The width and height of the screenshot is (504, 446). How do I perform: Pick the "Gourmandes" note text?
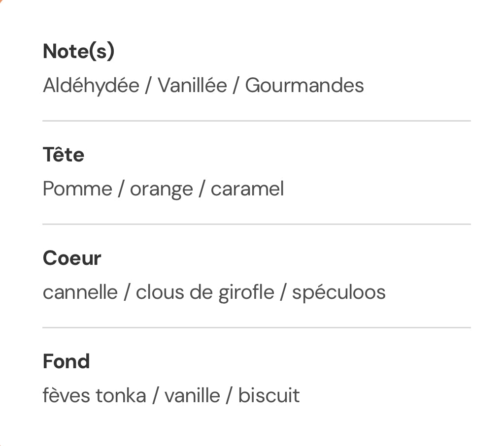pyautogui.click(x=304, y=86)
